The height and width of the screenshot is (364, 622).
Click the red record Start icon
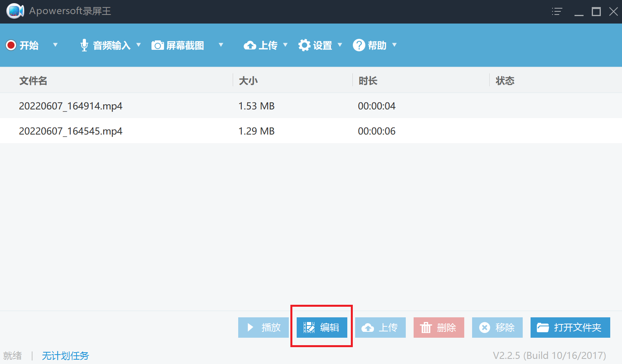(x=11, y=45)
